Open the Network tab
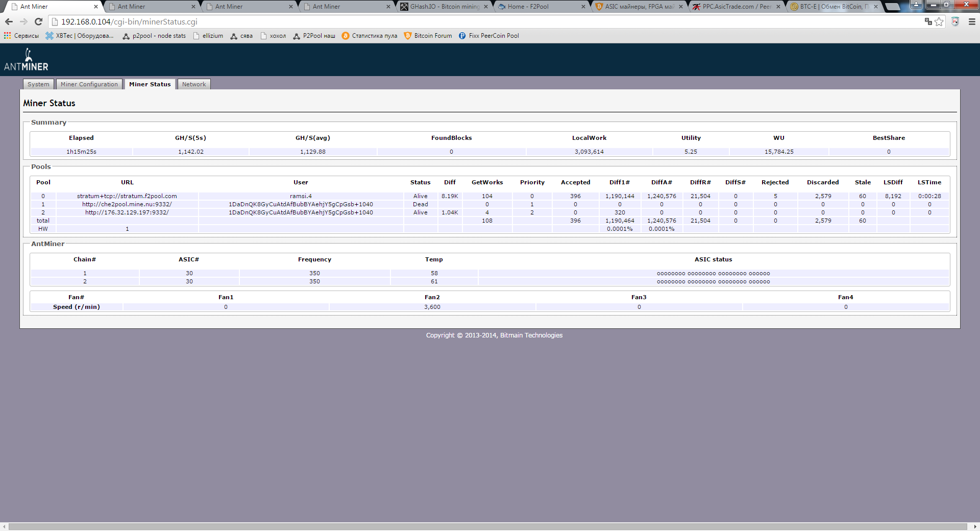 point(194,84)
